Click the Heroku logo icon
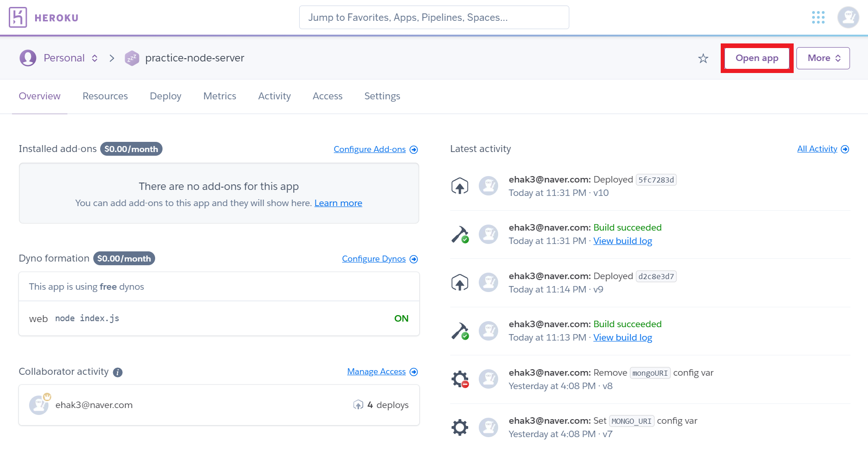This screenshot has width=868, height=451. (18, 18)
